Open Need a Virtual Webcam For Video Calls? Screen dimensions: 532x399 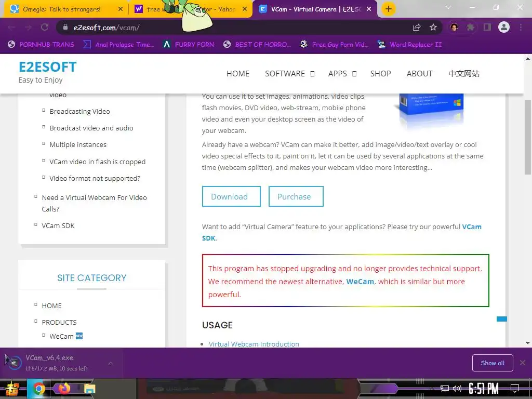pos(95,203)
